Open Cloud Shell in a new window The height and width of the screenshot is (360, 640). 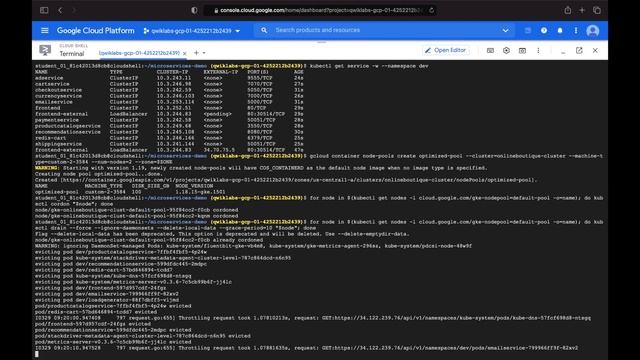579,51
